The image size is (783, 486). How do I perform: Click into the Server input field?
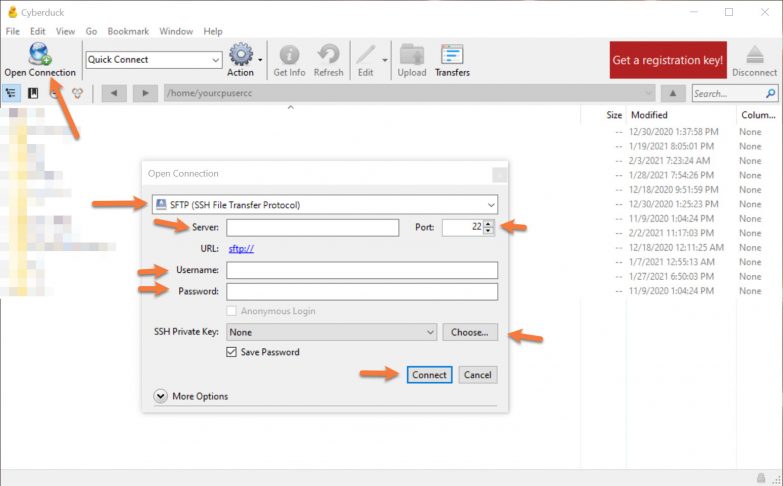(312, 227)
